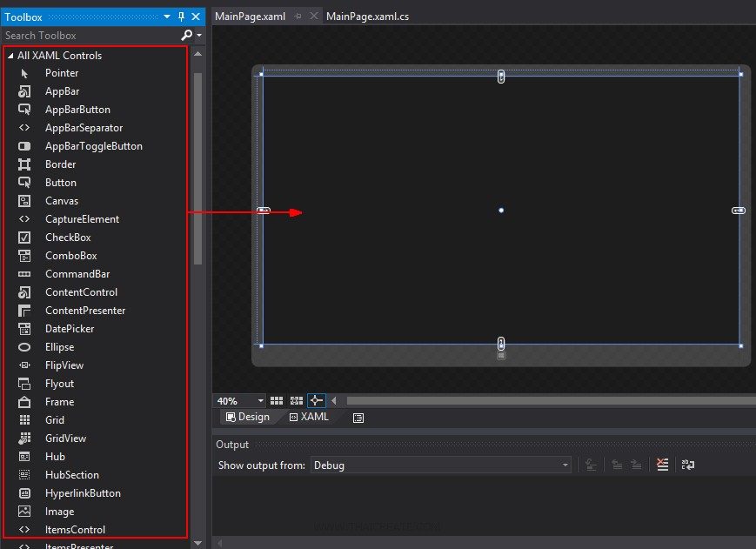This screenshot has height=549, width=756.
Task: Open the Toolbox window position dropdown arrow
Action: (168, 17)
